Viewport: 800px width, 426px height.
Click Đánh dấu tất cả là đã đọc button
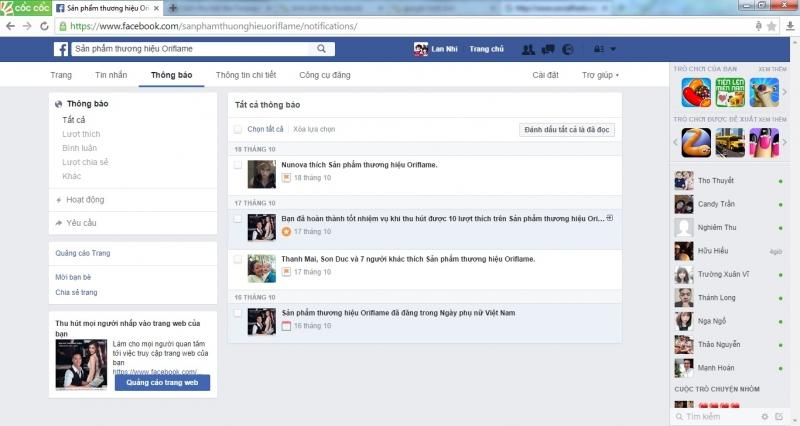click(x=567, y=130)
